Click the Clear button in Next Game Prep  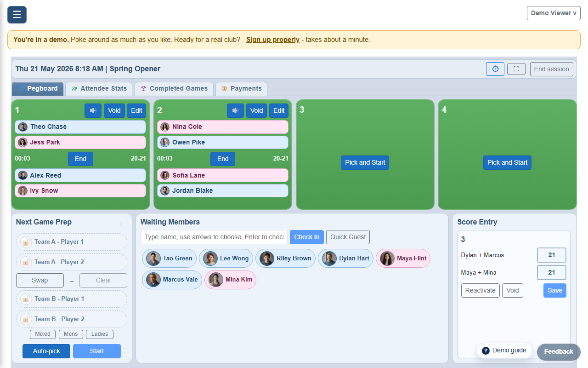[103, 280]
